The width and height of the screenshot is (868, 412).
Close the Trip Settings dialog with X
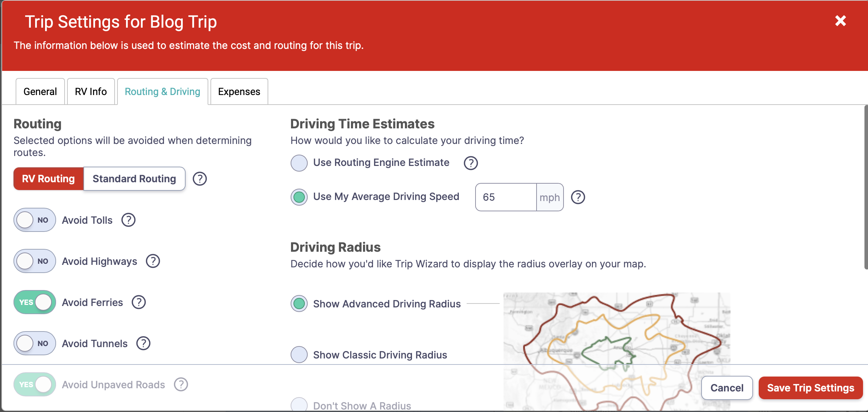840,21
